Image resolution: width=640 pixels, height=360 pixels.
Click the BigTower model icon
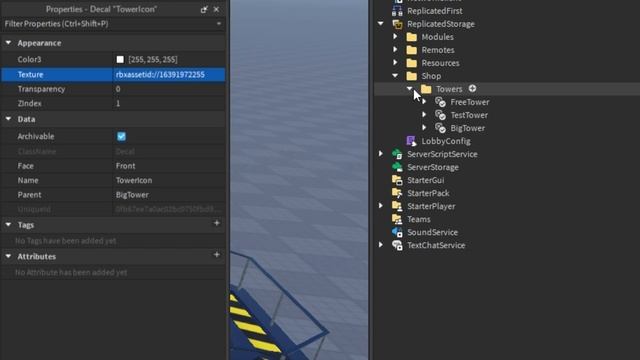pos(440,128)
